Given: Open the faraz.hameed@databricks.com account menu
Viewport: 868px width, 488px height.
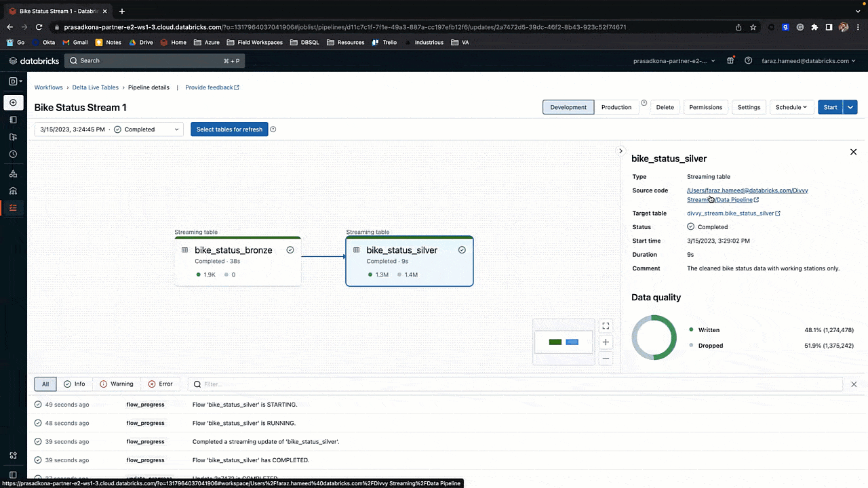Looking at the screenshot, I should click(x=808, y=61).
